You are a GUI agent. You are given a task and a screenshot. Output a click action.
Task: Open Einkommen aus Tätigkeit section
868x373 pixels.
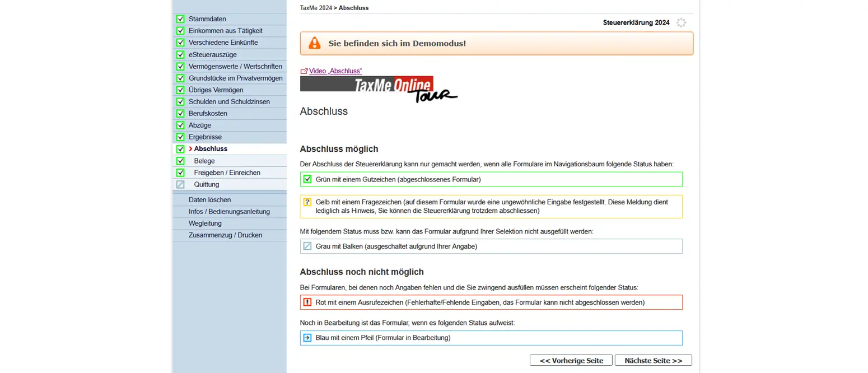pyautogui.click(x=225, y=31)
